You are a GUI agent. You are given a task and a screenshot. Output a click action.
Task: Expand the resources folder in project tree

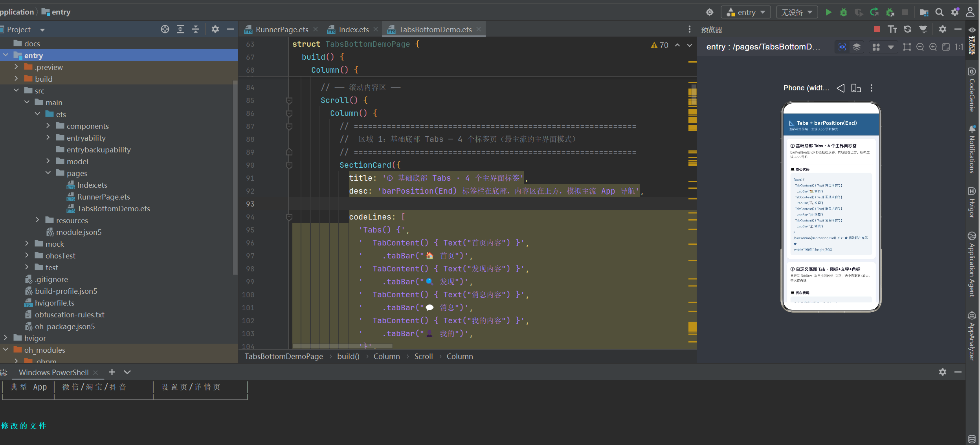click(37, 220)
